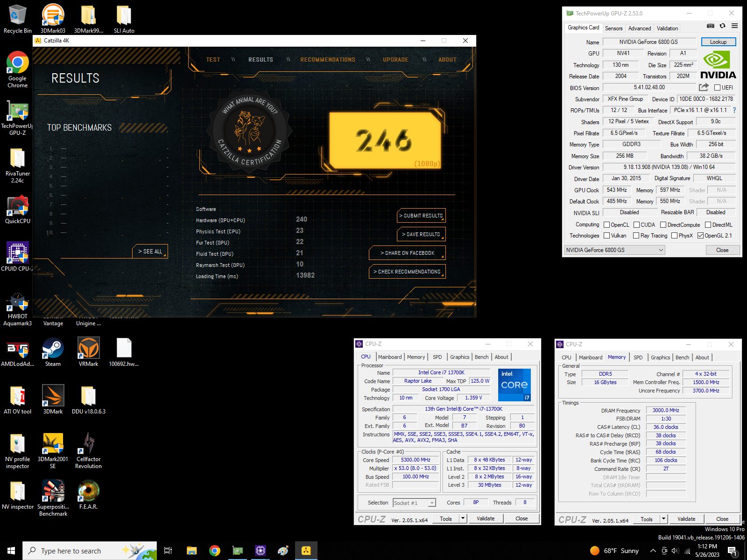
Task: Open the RivaTuner 2.24c folder icon
Action: pos(17,165)
